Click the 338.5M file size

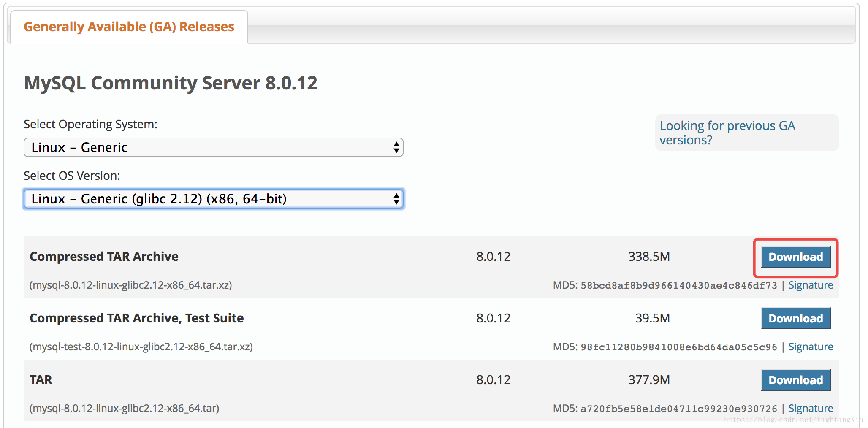pyautogui.click(x=649, y=257)
